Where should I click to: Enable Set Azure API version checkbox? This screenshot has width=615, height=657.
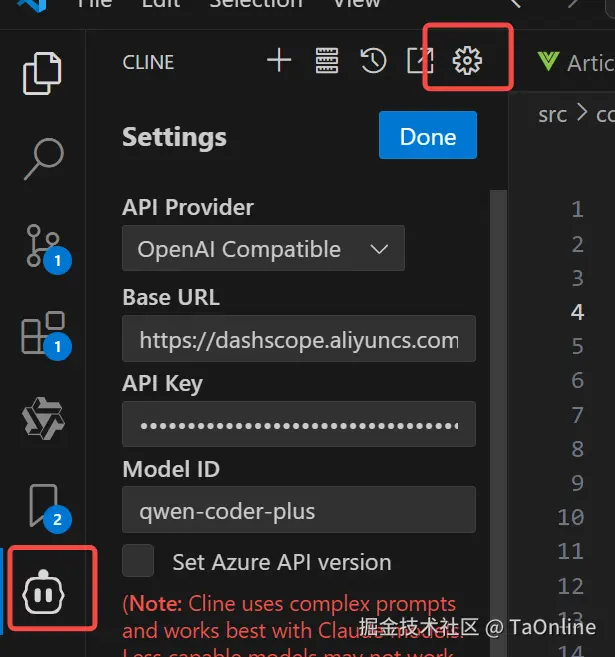[x=138, y=561]
